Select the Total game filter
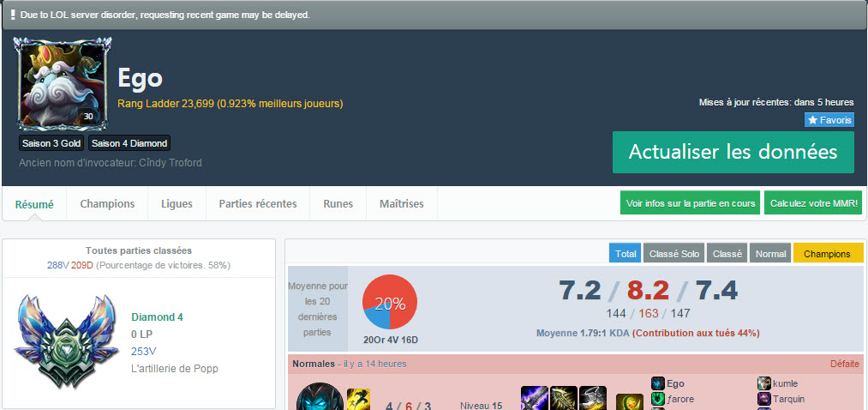This screenshot has width=868, height=410. point(626,254)
